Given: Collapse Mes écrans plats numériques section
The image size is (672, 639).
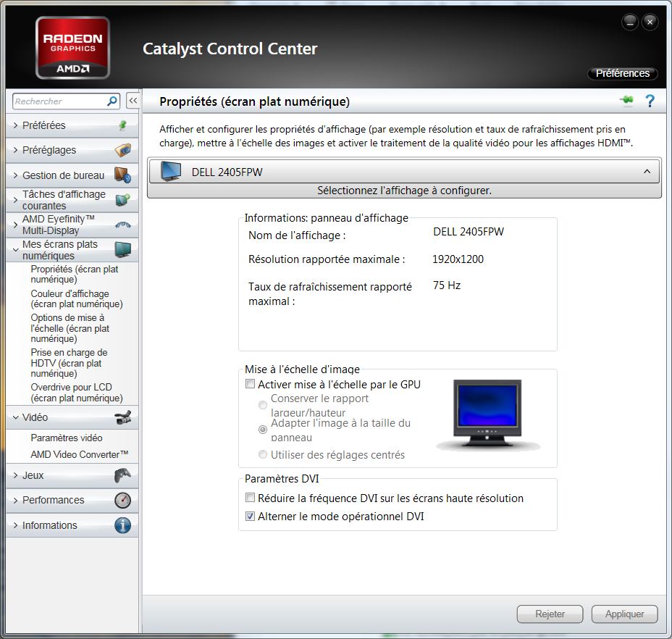Looking at the screenshot, I should (x=15, y=250).
